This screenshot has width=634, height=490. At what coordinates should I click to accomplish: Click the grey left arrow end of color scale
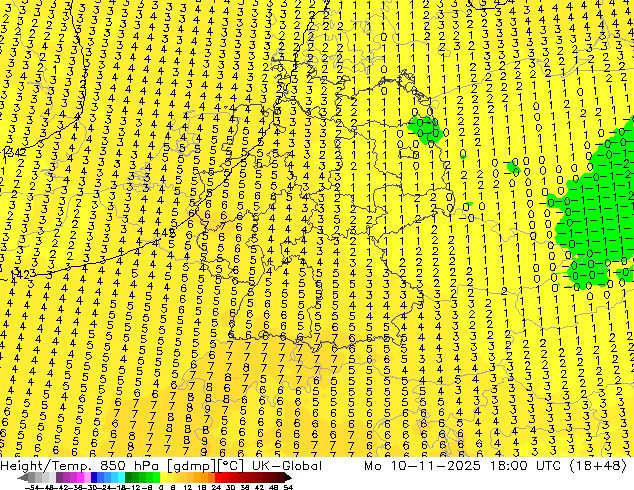23,478
